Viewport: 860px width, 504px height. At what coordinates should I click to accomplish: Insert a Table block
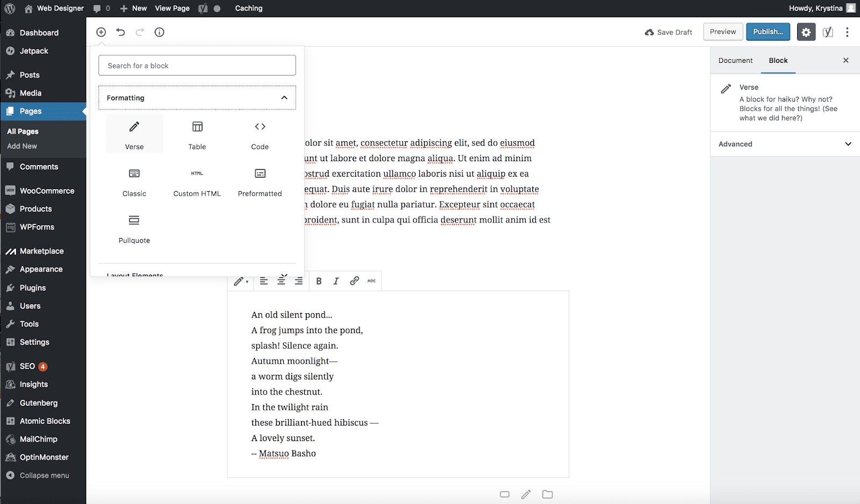click(x=197, y=133)
